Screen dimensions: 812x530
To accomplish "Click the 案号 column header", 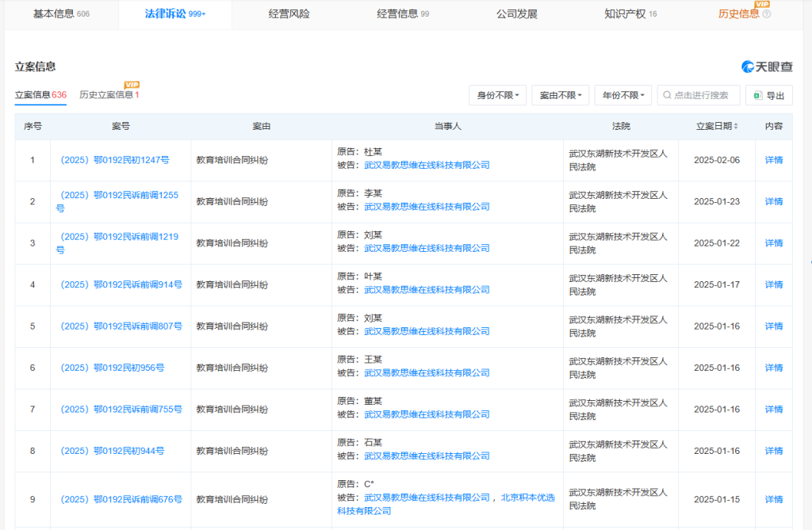I will coord(121,126).
